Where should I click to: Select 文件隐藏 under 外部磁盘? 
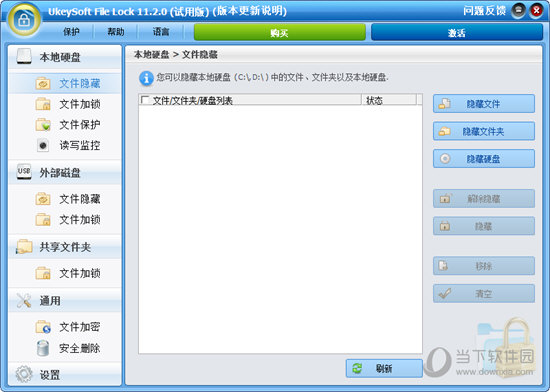tap(65, 199)
